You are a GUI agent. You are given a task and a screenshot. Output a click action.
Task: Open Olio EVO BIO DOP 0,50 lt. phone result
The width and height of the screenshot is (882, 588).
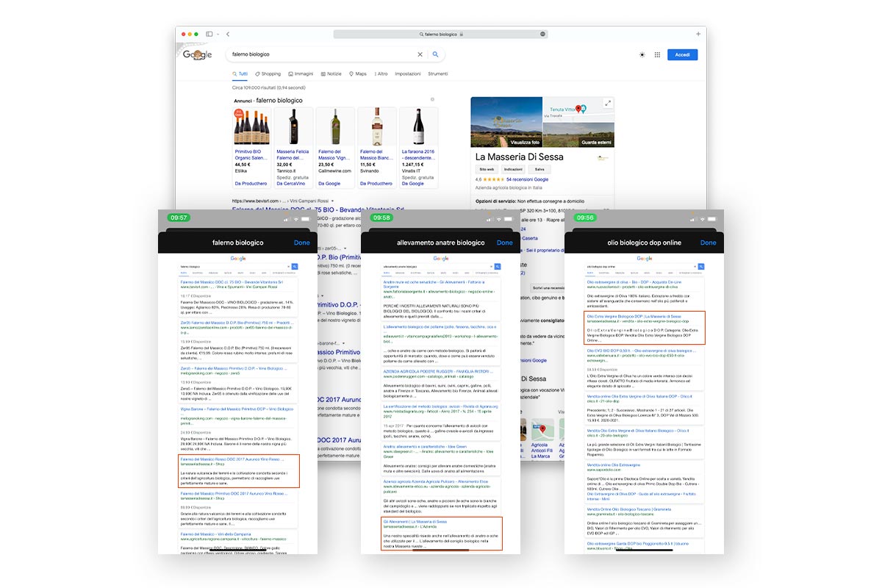(x=641, y=351)
